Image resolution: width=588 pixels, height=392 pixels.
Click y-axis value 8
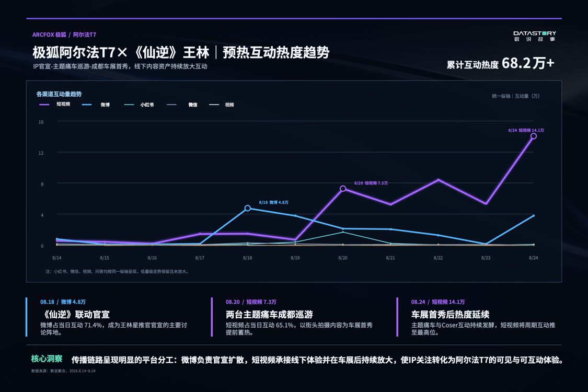42,184
